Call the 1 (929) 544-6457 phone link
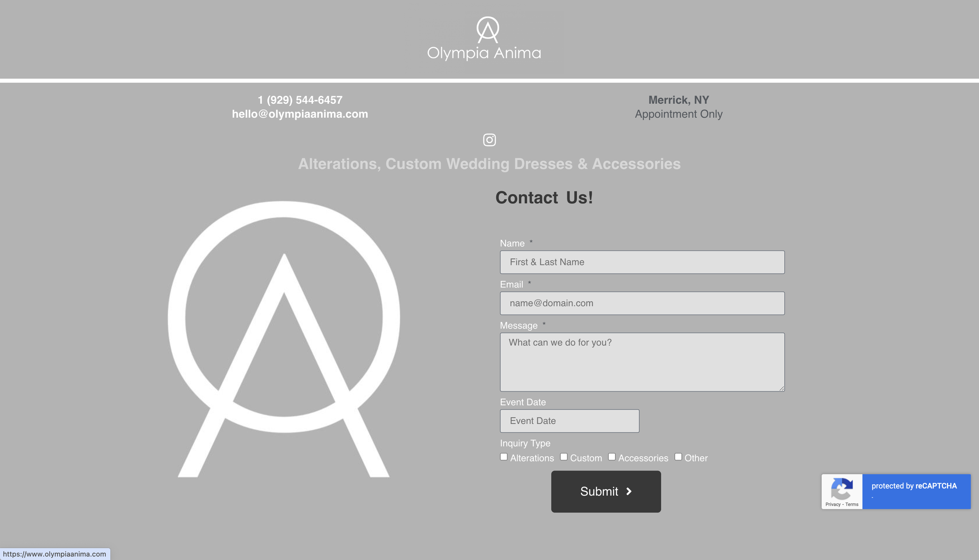979x560 pixels. click(x=300, y=100)
